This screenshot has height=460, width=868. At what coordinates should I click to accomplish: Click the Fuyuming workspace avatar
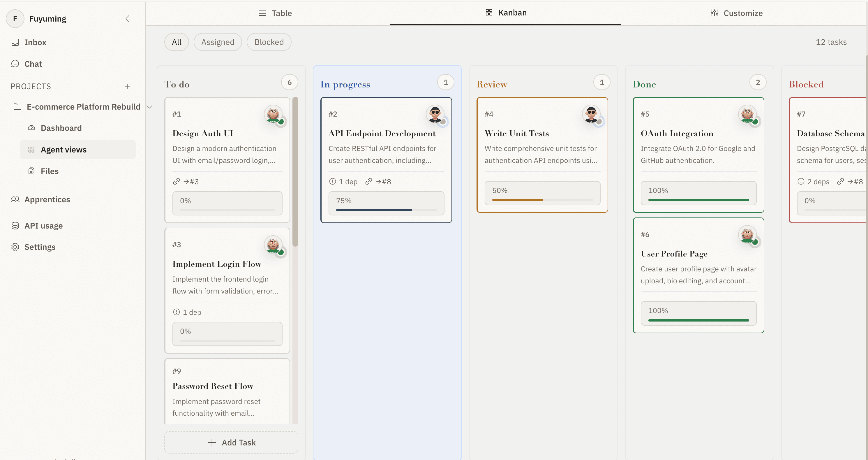tap(15, 19)
